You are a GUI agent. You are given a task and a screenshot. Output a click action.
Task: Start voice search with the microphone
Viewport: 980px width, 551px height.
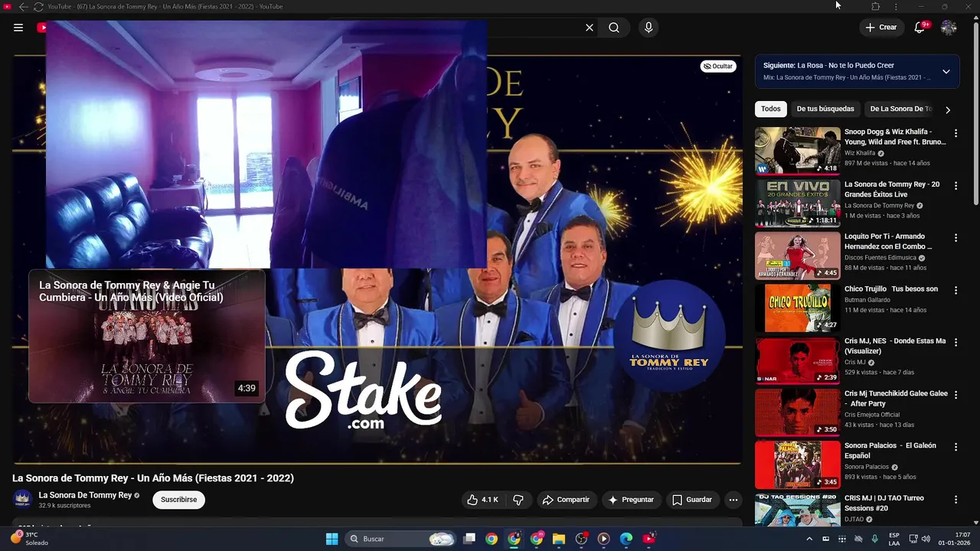pos(648,28)
